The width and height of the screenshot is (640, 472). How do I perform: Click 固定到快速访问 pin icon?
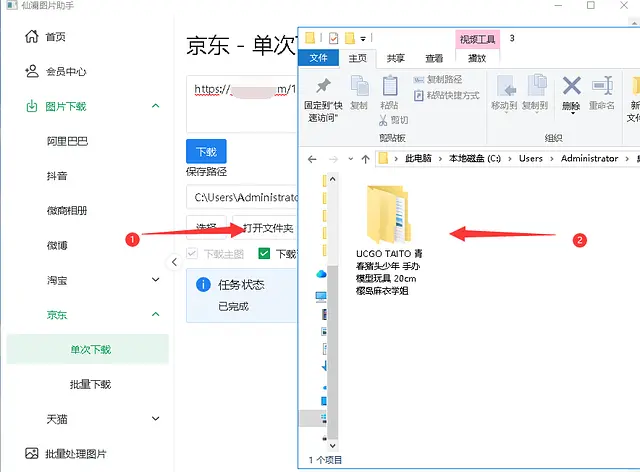pyautogui.click(x=323, y=85)
